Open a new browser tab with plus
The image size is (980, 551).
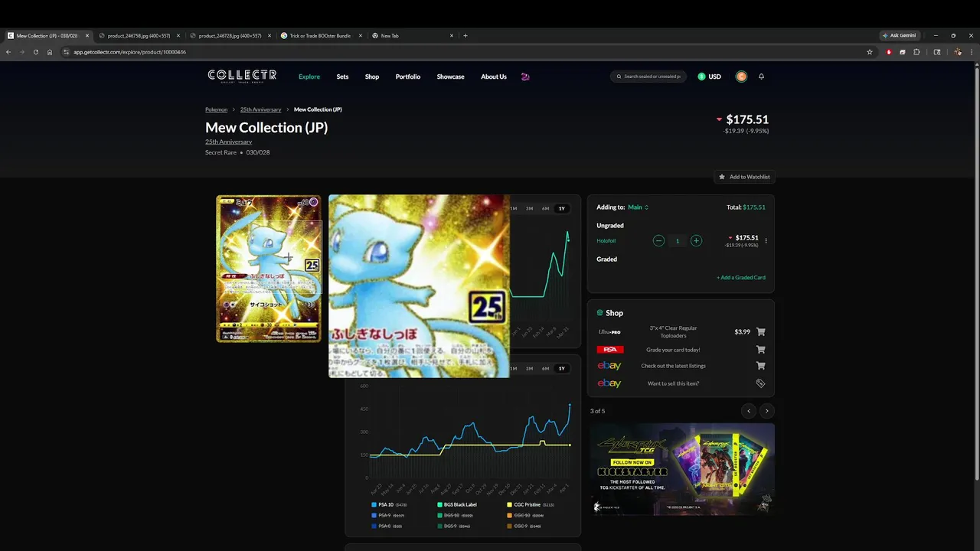point(465,36)
